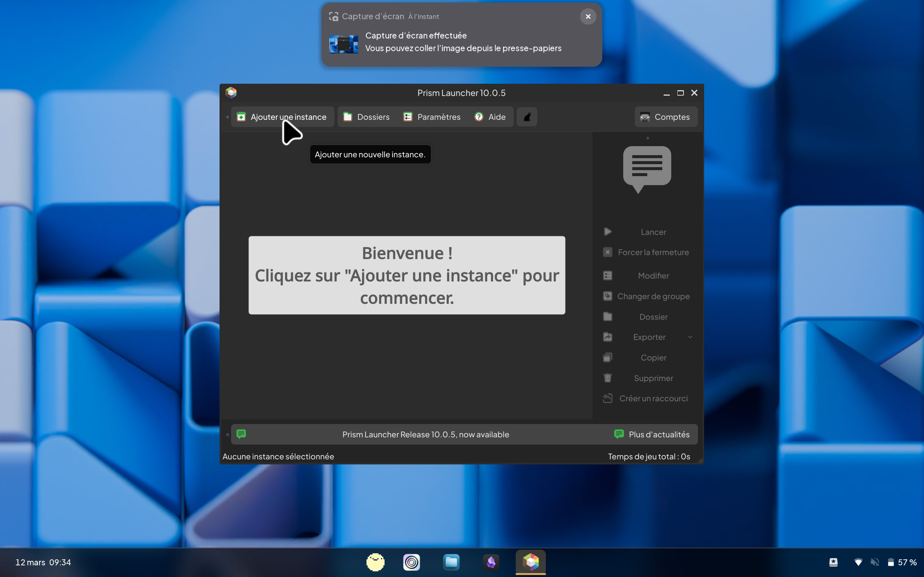924x577 pixels.
Task: Open the spiral icon app in dock
Action: [x=411, y=562]
